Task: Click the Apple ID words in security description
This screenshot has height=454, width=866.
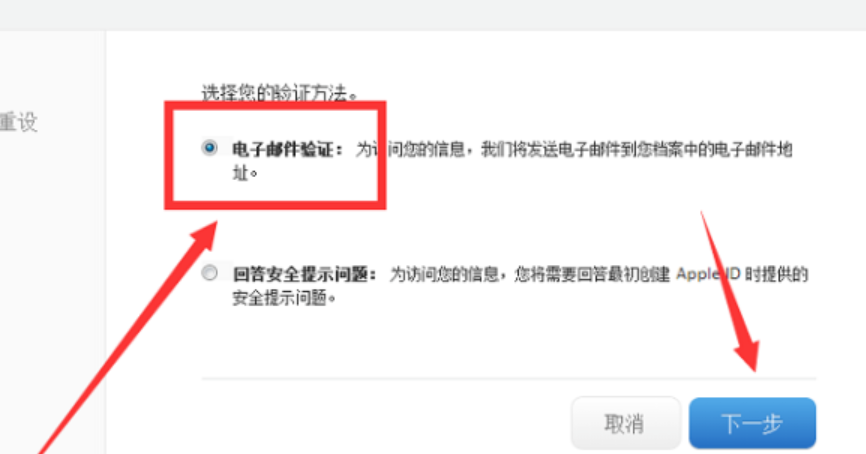Action: (708, 273)
